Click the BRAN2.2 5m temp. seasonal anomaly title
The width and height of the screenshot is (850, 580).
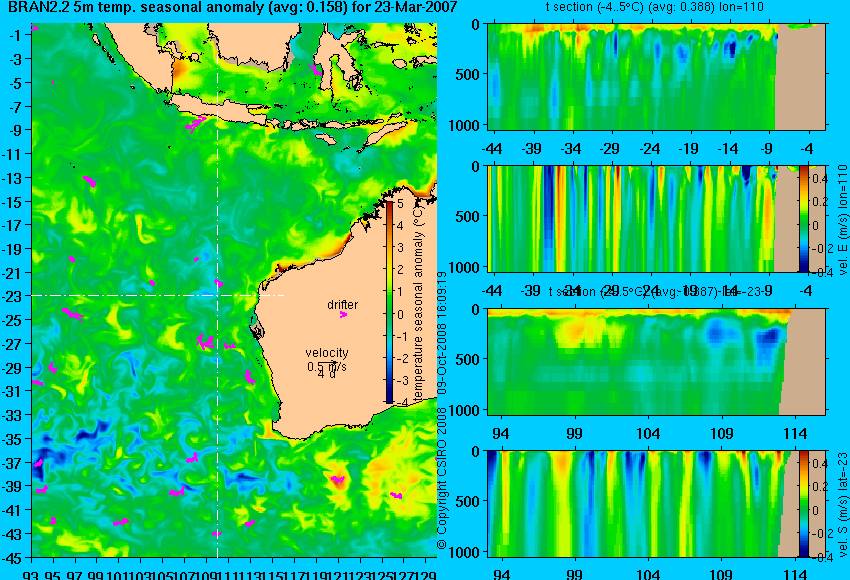click(x=233, y=8)
